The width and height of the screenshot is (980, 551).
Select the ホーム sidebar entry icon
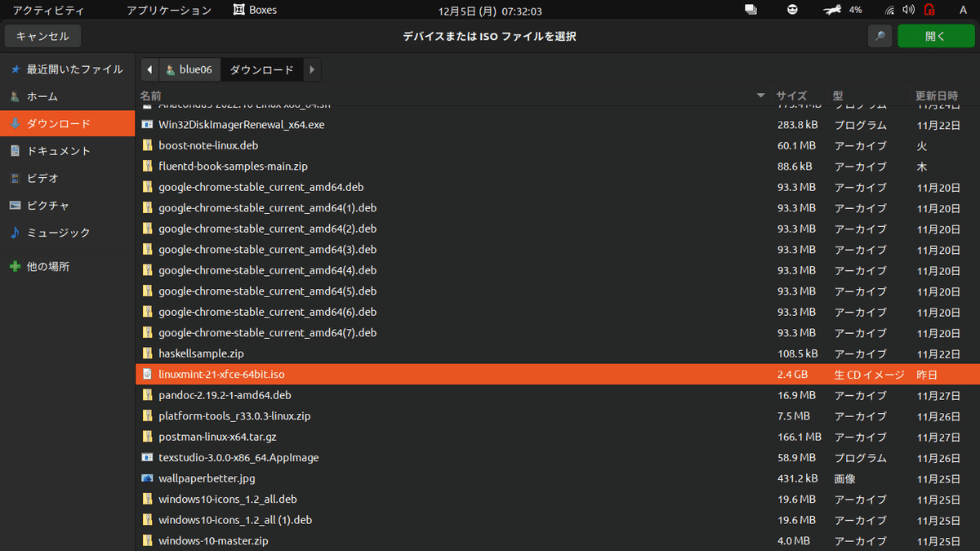pyautogui.click(x=16, y=96)
